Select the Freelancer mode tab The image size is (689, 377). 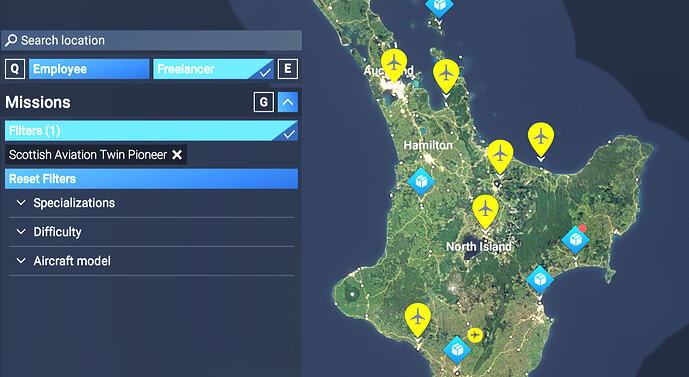click(213, 69)
